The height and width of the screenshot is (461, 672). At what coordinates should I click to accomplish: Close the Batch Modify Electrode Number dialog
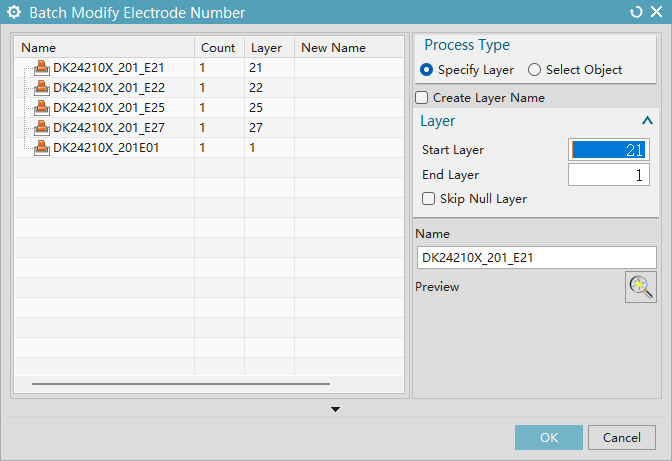(x=656, y=12)
